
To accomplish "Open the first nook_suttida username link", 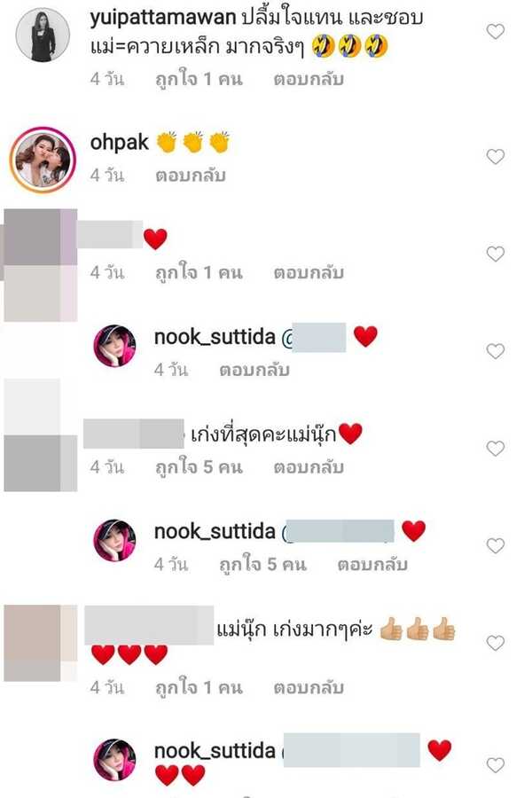I will coord(215,336).
